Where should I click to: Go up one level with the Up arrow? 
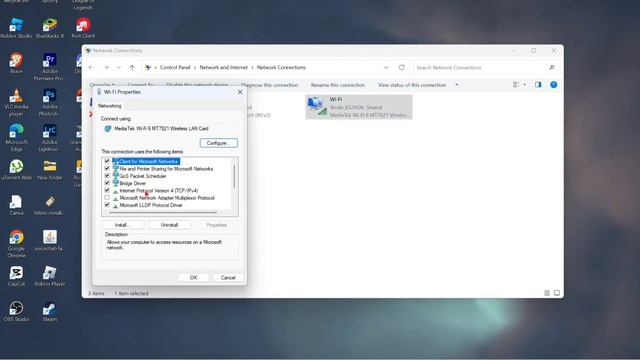(132, 67)
